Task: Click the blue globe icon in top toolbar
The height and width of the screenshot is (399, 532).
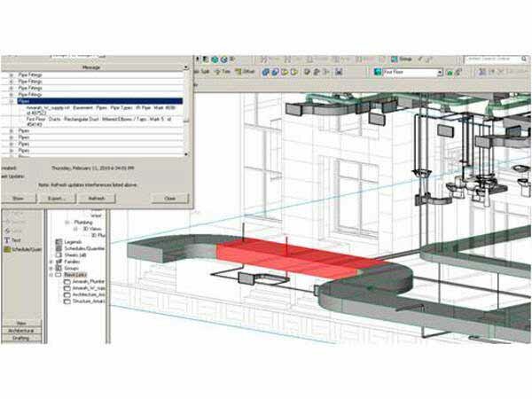Action: (x=224, y=59)
